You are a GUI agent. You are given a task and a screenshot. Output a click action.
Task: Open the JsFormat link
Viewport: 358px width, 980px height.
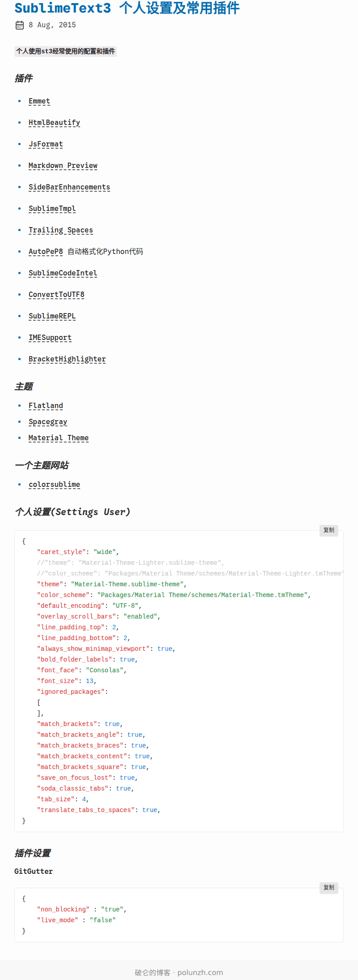click(x=46, y=144)
